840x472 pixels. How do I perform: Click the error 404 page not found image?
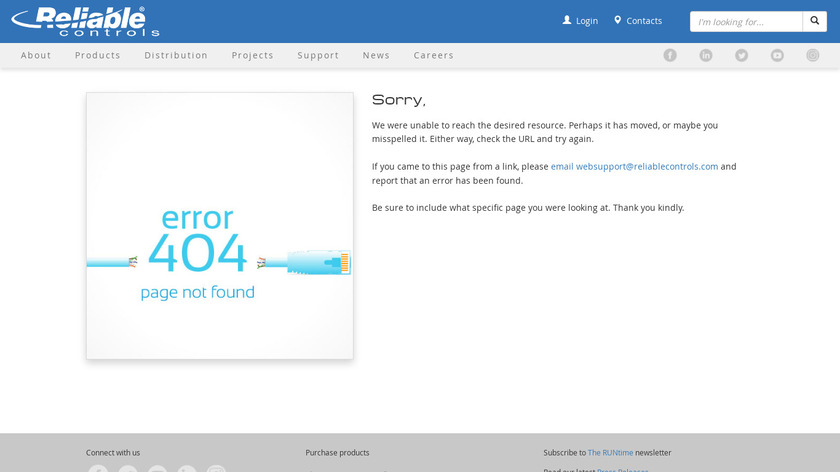(220, 226)
